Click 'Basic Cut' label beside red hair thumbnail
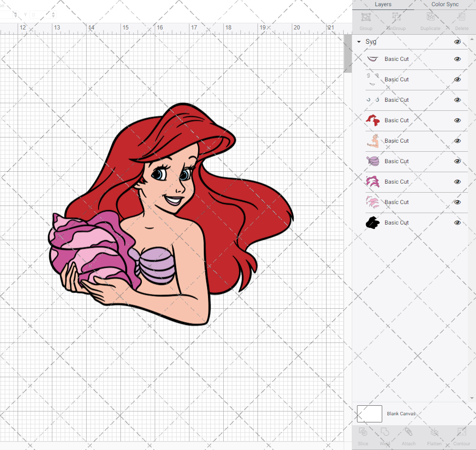 click(x=397, y=120)
